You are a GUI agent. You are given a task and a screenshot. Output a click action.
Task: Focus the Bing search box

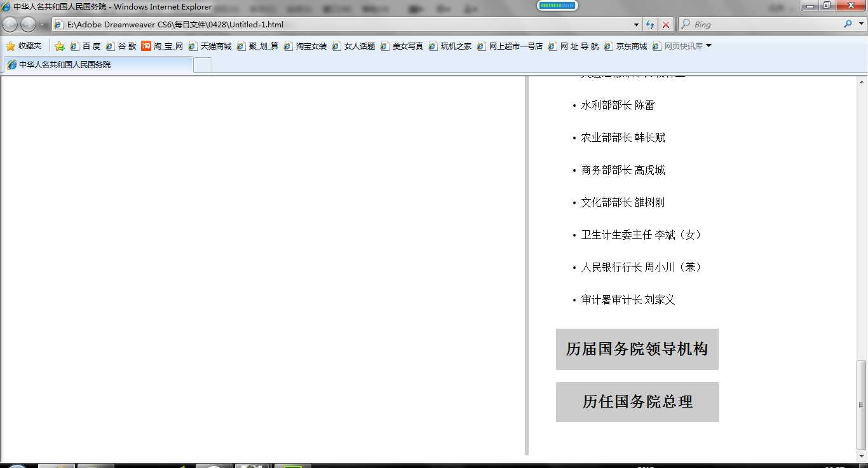pyautogui.click(x=760, y=25)
